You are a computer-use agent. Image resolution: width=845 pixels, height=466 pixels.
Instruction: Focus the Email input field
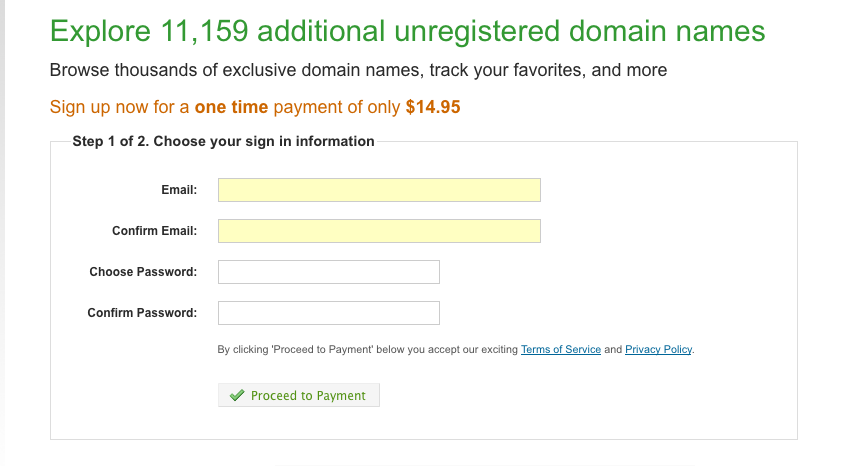379,190
